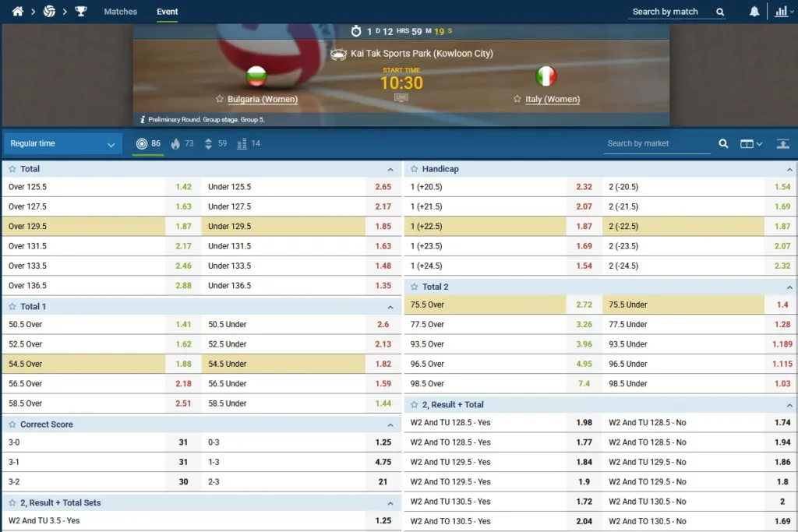Select the all markets tab showing 86
Viewport: 798px width, 532px height.
click(x=148, y=143)
